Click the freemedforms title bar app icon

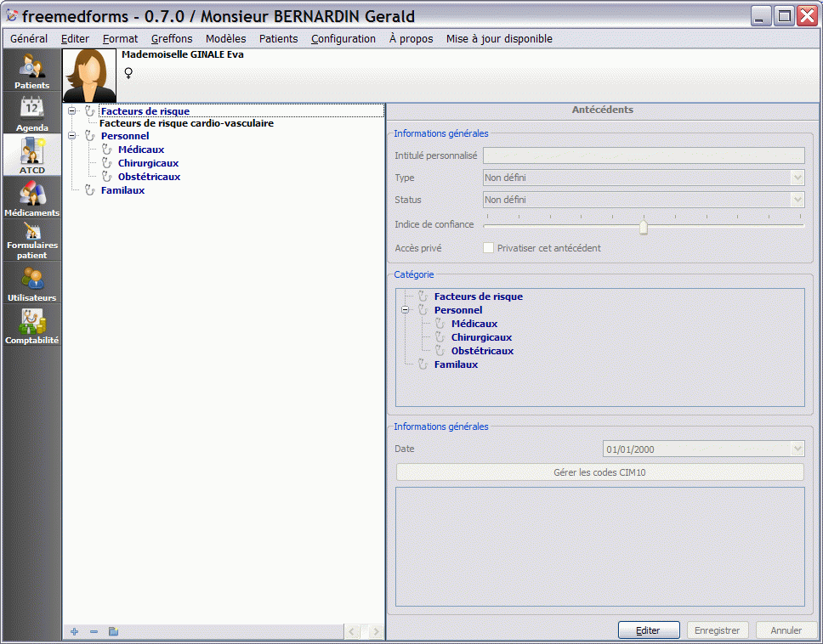[x=12, y=16]
